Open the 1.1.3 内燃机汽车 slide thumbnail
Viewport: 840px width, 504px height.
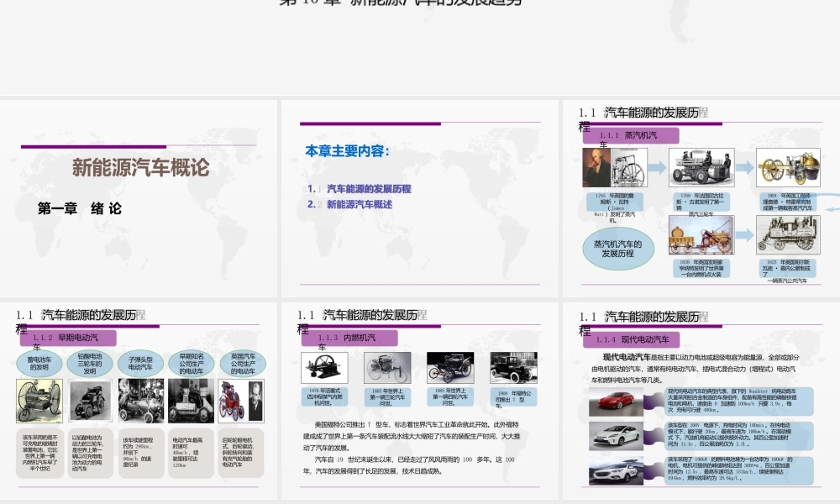click(x=419, y=401)
